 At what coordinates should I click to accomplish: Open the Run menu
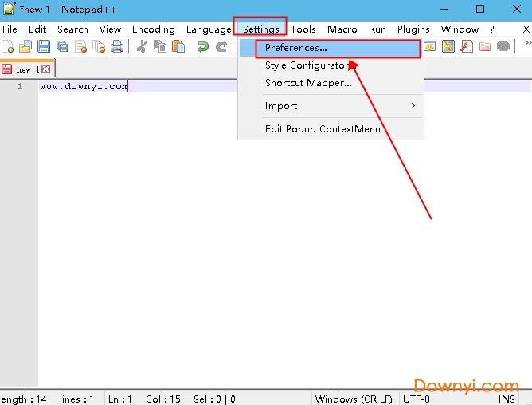(x=377, y=29)
